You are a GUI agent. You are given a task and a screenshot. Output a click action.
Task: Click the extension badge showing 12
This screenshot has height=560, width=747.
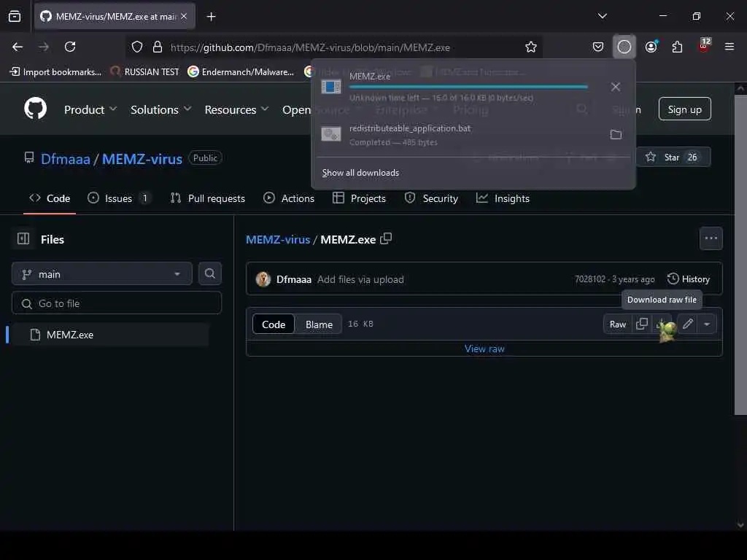tap(704, 45)
